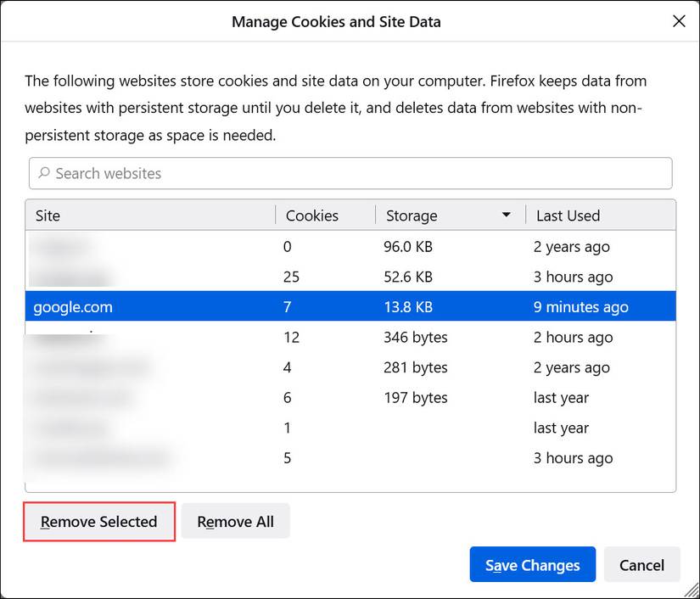Sort the list by the Site column

pyautogui.click(x=48, y=216)
